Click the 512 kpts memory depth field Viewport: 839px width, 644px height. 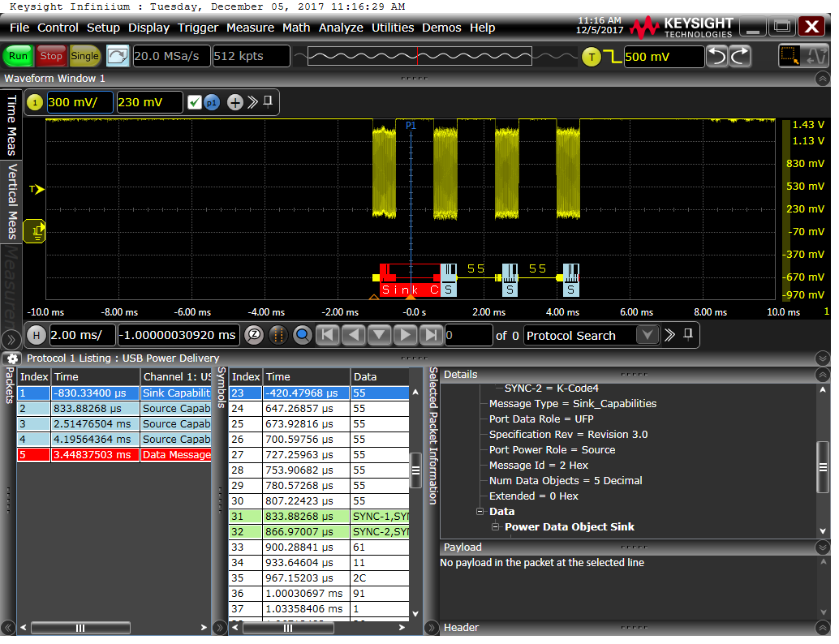251,56
